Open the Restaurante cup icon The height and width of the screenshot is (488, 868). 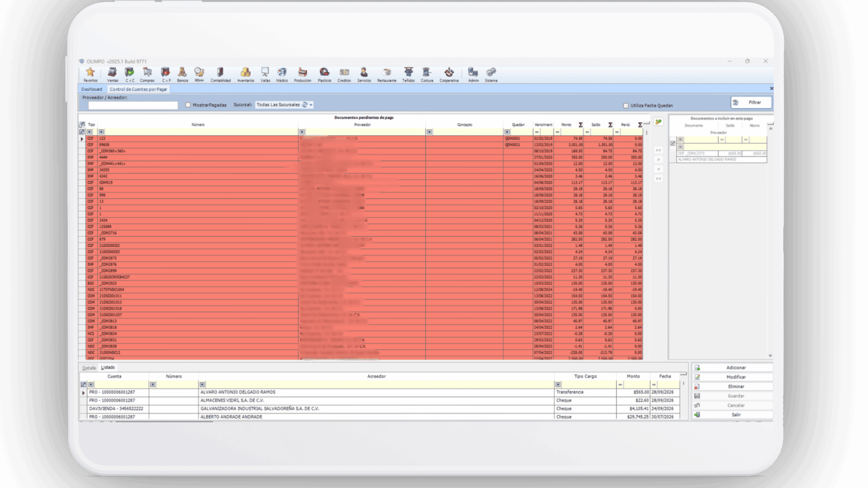coord(387,74)
